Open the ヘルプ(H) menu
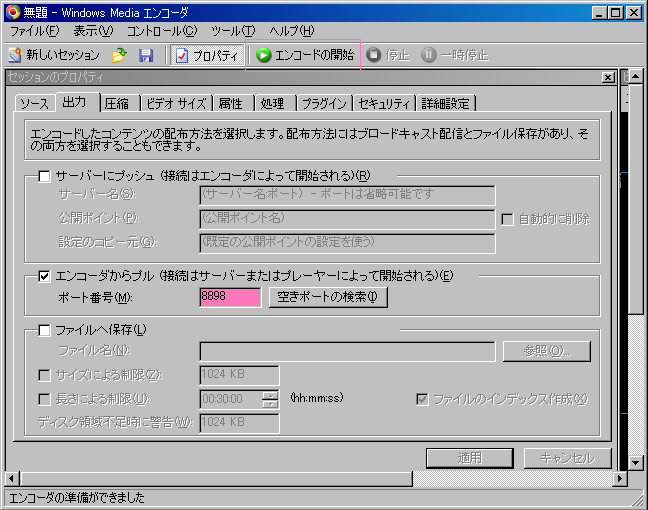This screenshot has width=648, height=510. click(292, 31)
